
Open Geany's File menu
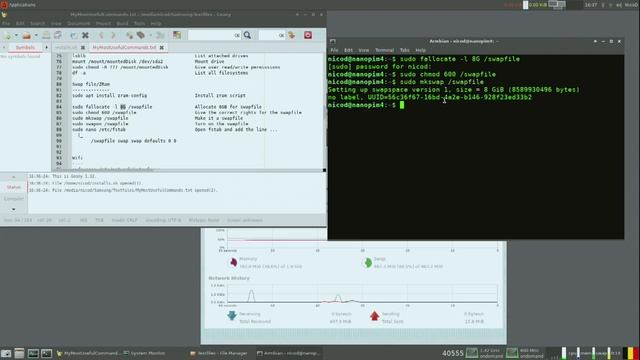click(x=6, y=24)
